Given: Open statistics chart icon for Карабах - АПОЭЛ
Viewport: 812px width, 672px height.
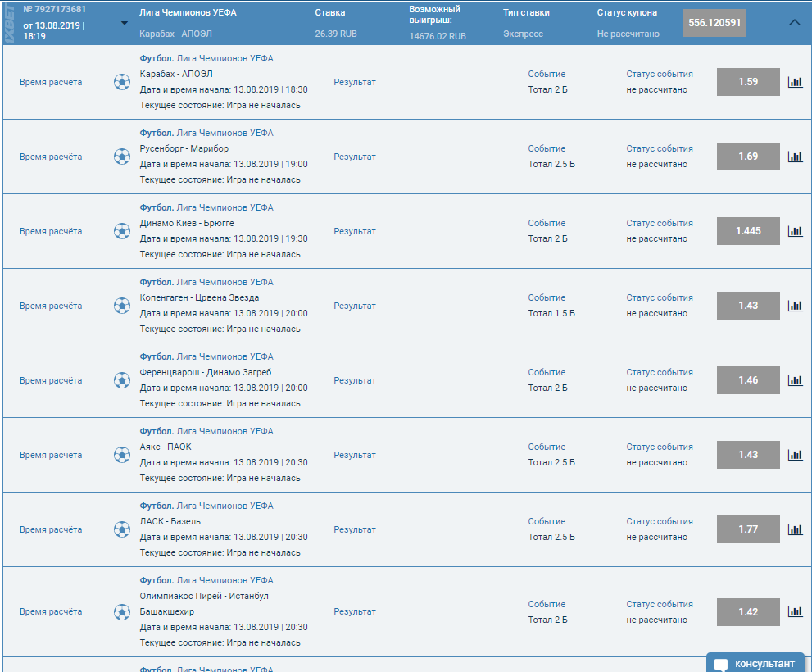Looking at the screenshot, I should (x=795, y=82).
